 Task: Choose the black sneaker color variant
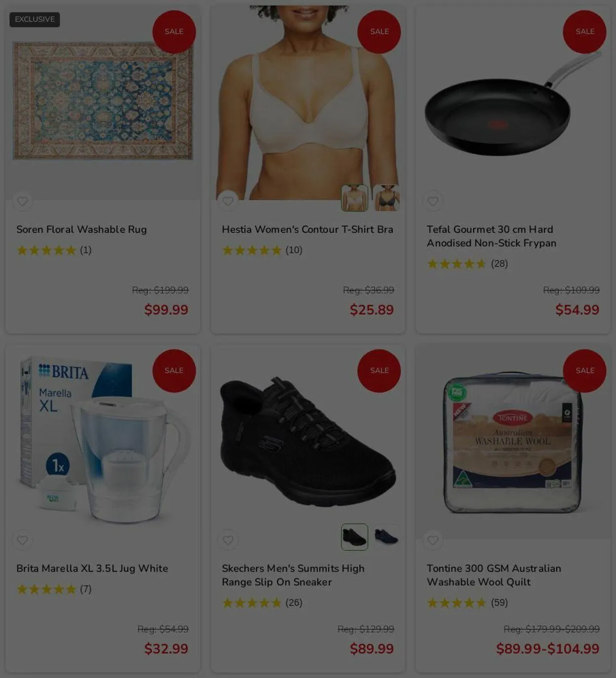(355, 537)
